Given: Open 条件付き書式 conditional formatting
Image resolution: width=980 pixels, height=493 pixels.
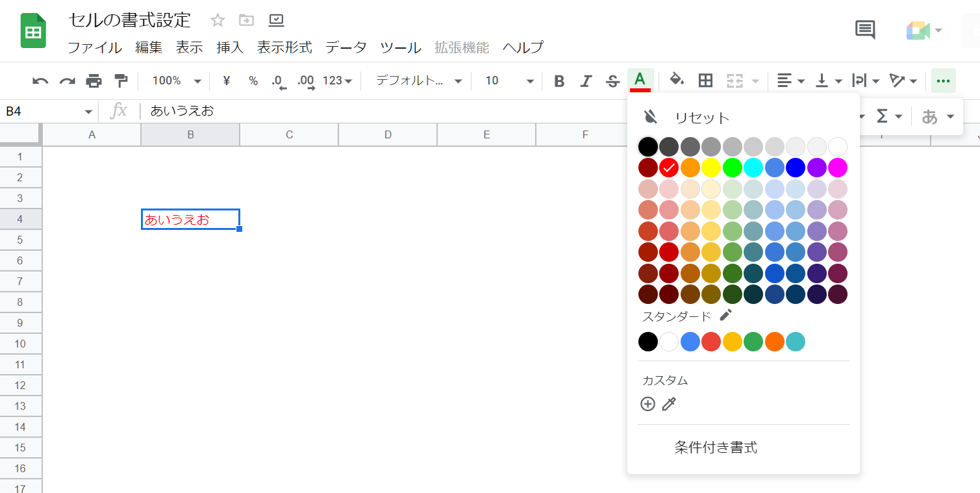Looking at the screenshot, I should [x=716, y=448].
